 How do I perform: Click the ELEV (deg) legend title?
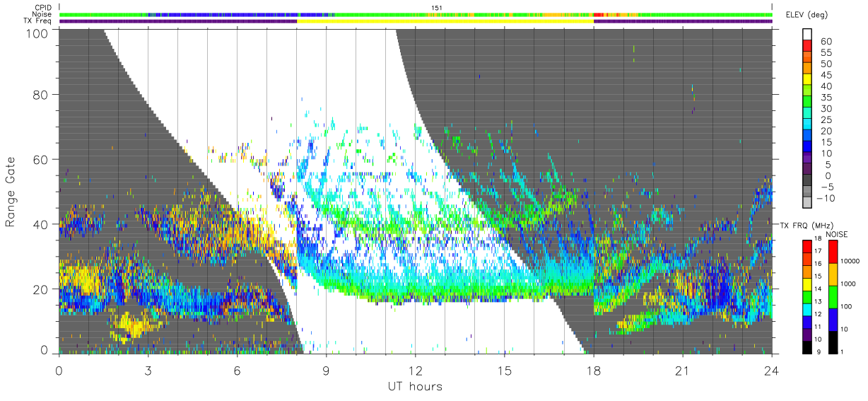[x=807, y=14]
